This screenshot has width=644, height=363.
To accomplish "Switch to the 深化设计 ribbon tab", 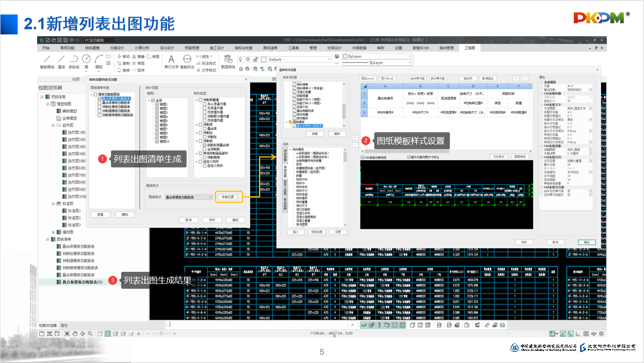I will click(167, 48).
